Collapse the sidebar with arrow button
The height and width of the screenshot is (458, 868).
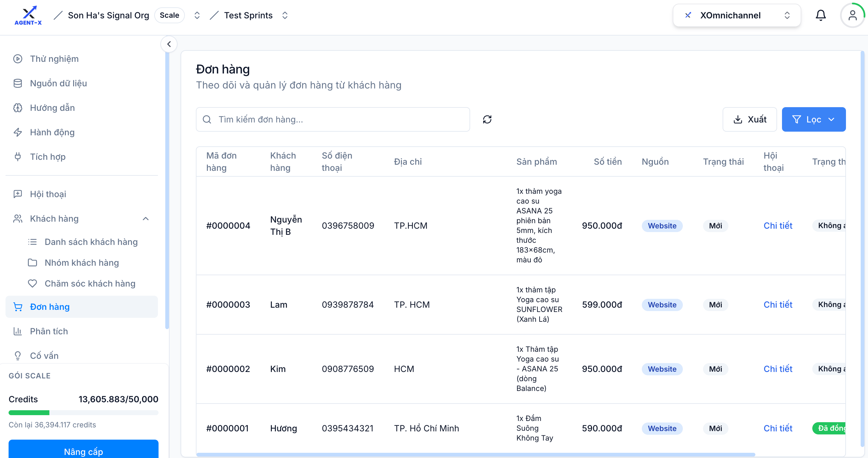tap(169, 44)
